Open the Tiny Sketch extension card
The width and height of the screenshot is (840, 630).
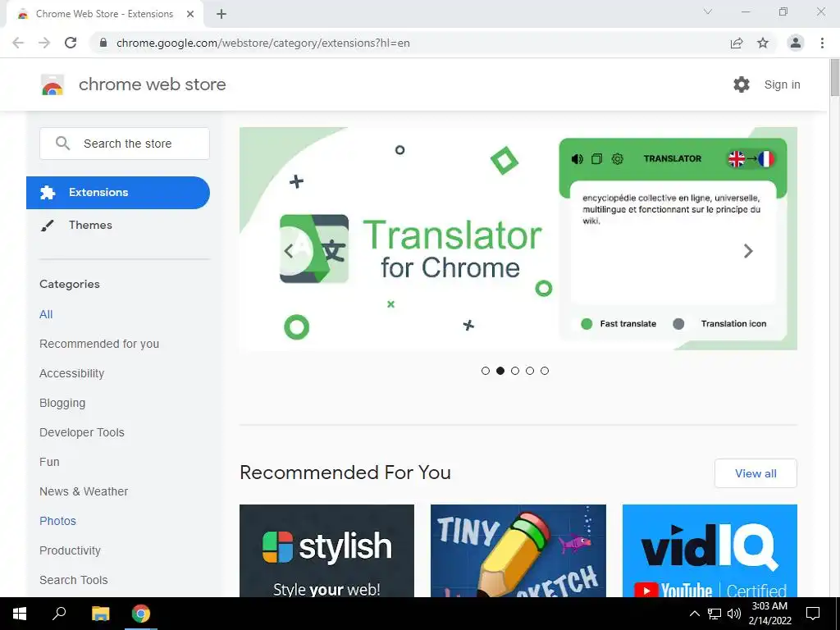(x=518, y=550)
